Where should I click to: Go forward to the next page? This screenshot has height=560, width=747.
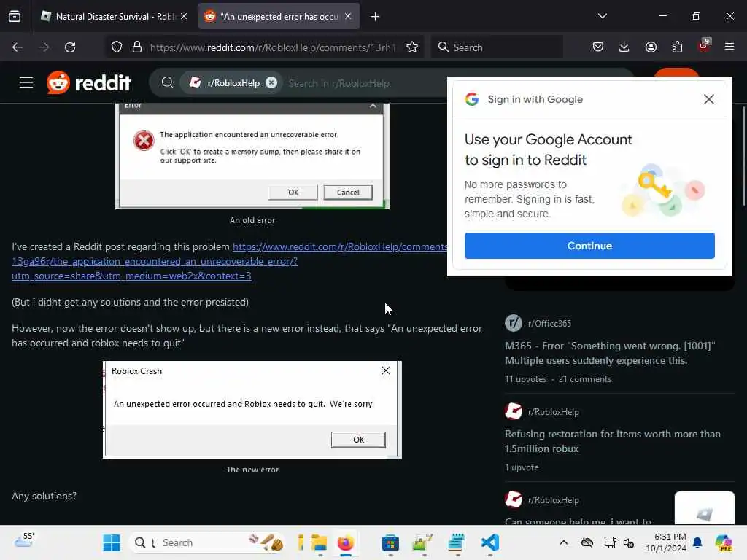44,47
